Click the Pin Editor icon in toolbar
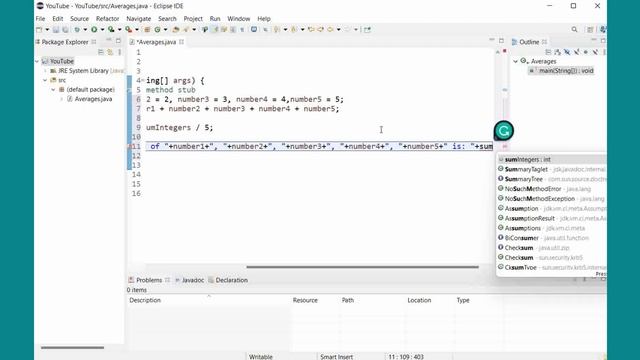The height and width of the screenshot is (360, 640). [367, 29]
